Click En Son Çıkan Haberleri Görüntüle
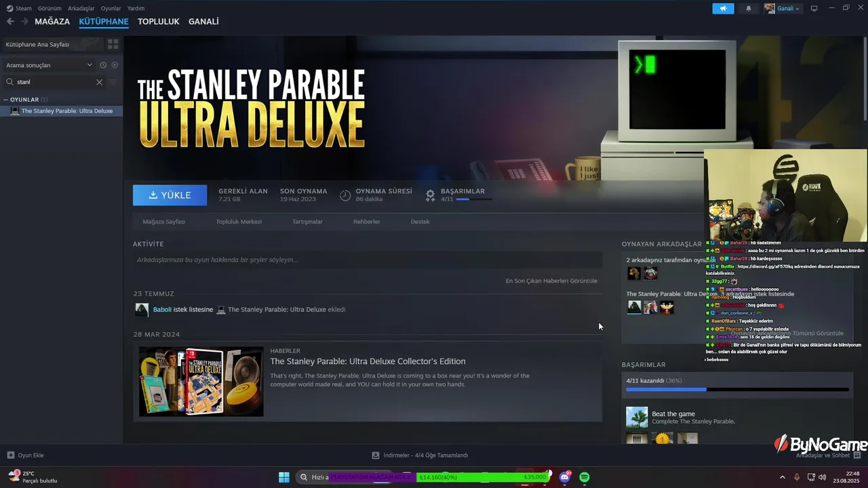Screen dimensions: 868x488 click(x=551, y=281)
